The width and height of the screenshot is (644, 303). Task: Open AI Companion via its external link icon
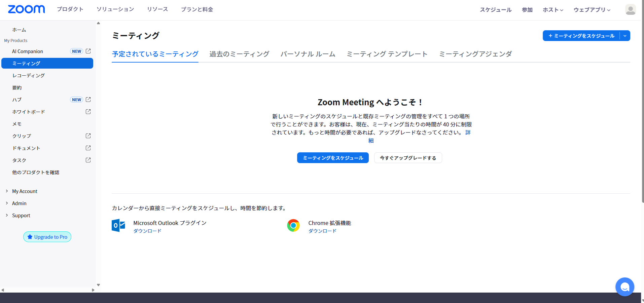click(88, 51)
